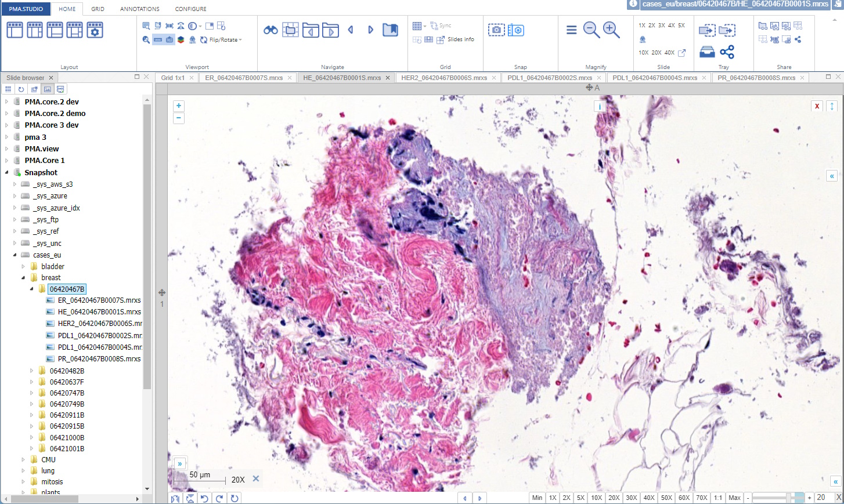Click the large zoom out magnifier icon
Viewport: 844px width, 504px height.
point(591,30)
